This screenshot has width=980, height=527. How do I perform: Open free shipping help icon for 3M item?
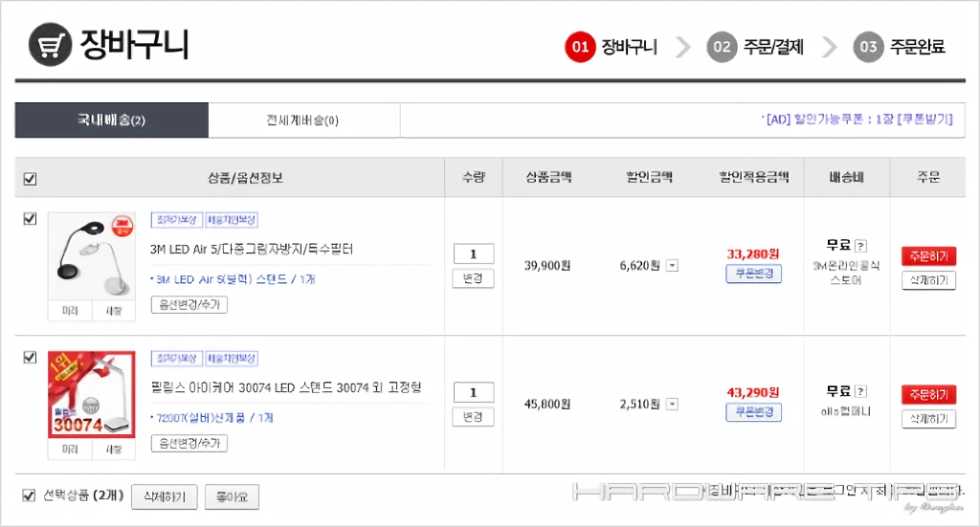pyautogui.click(x=860, y=246)
